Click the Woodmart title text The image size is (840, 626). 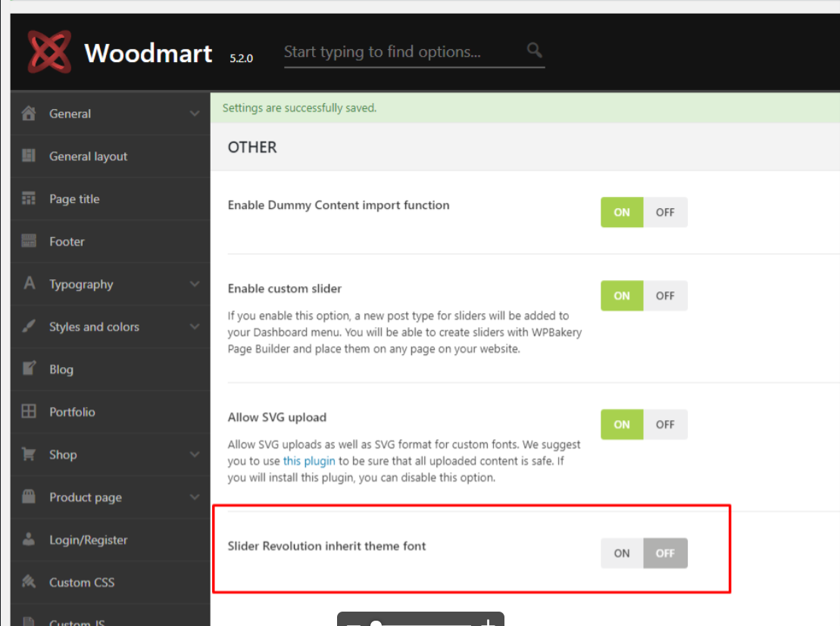click(x=148, y=53)
